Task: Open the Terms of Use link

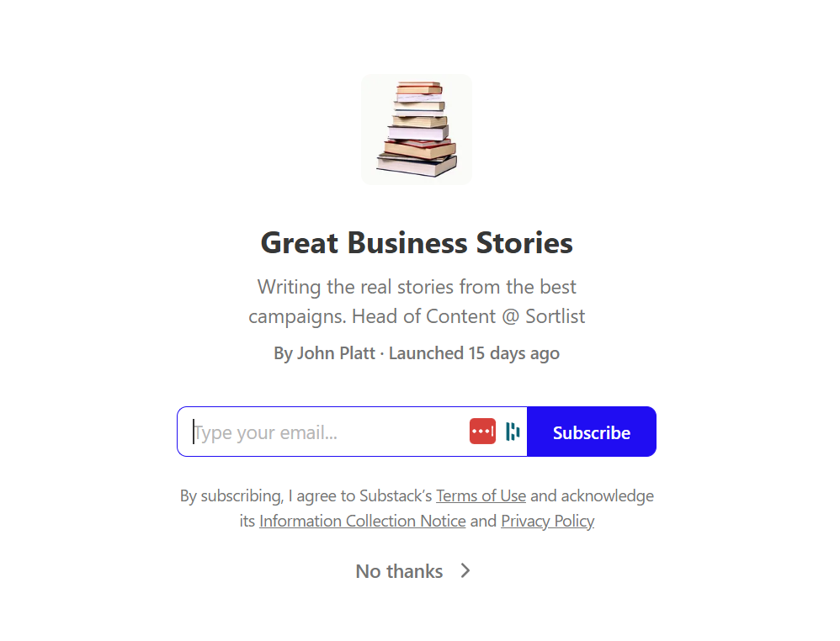Action: point(481,495)
